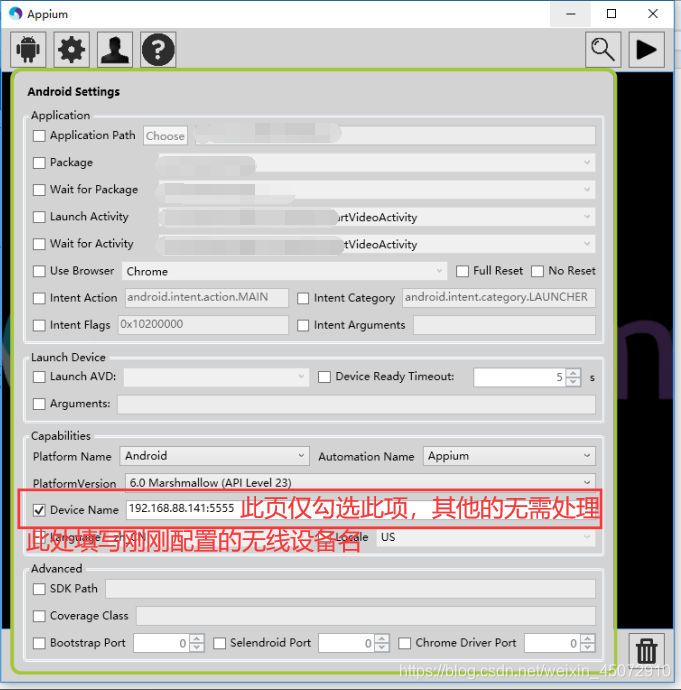The height and width of the screenshot is (690, 681).
Task: Click the Device Ready Timeout value field
Action: point(519,377)
